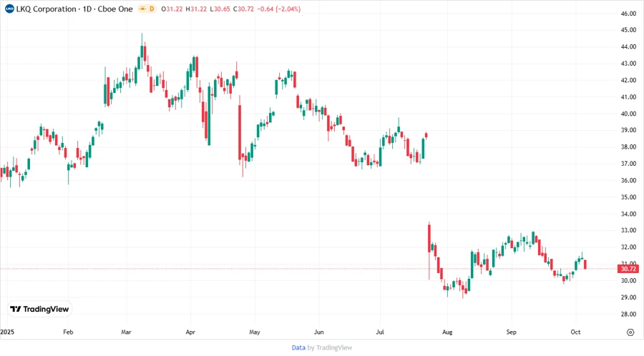
Task: Open the Data link in footer
Action: pos(298,347)
